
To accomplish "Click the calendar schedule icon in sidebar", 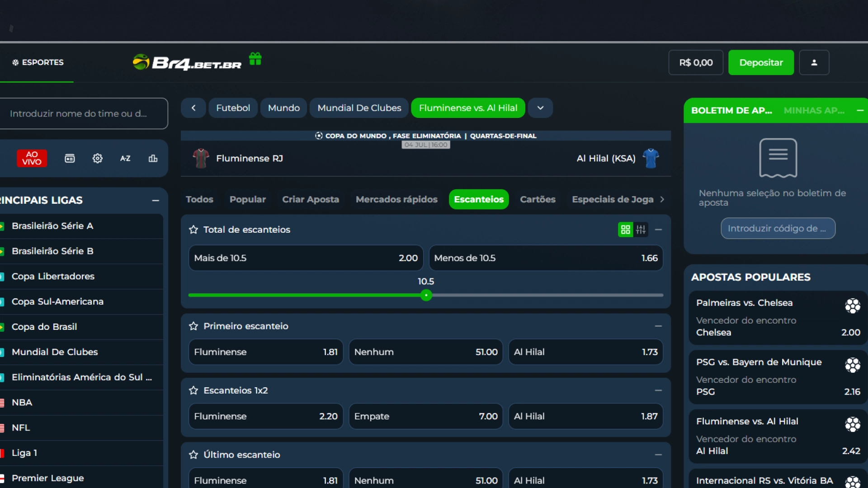I will [70, 159].
